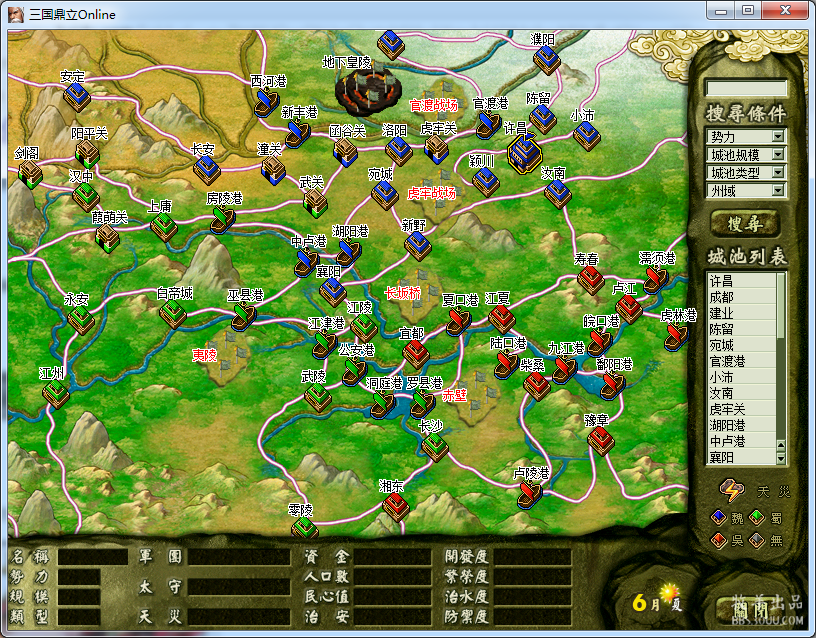The width and height of the screenshot is (816, 638).
Task: Click the 潼关 pass icon
Action: [x=273, y=171]
